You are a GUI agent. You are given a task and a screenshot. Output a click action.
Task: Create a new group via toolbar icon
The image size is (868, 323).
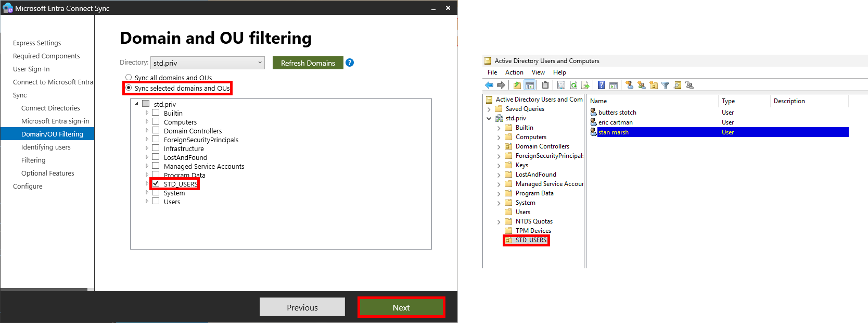tap(642, 85)
